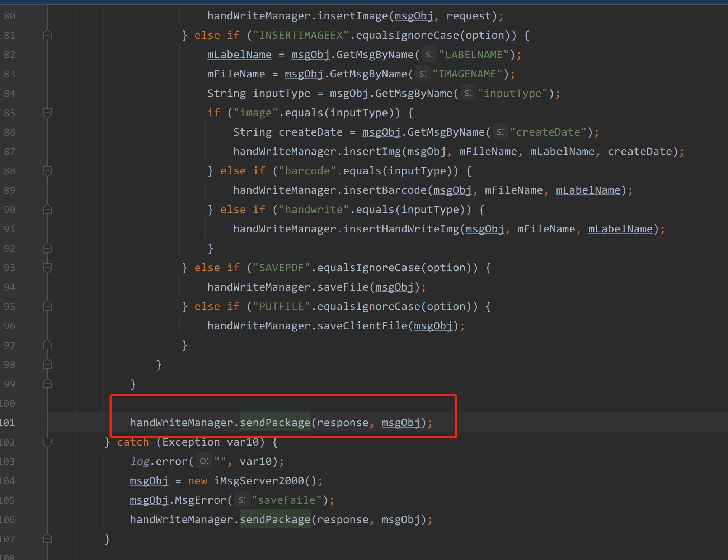Screen dimensions: 728x560
Task: Click the s: parameter hint before "createDate"
Action: point(500,132)
